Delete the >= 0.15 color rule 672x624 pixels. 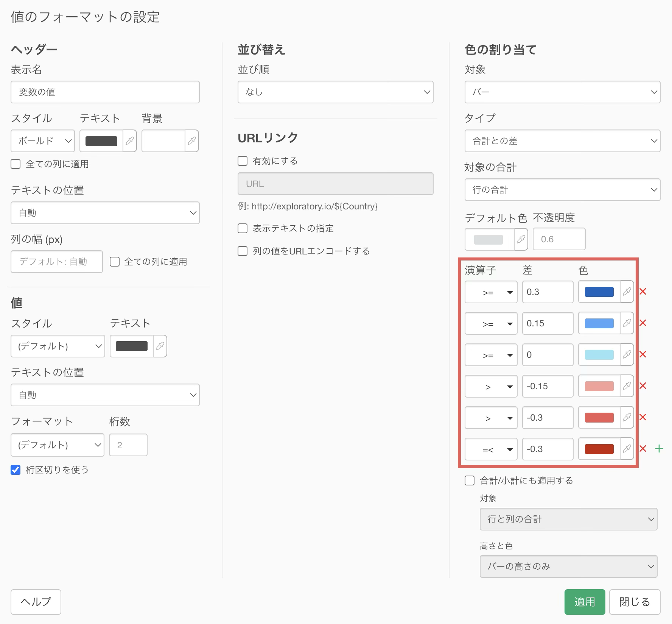click(x=642, y=323)
